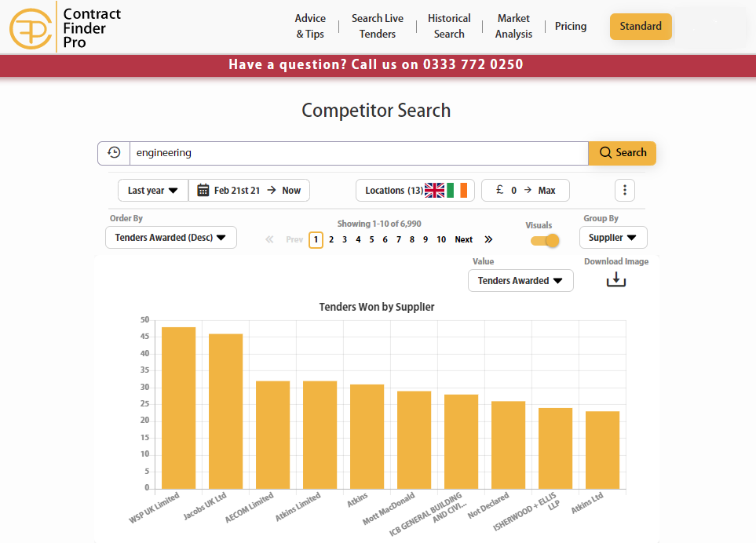756x543 pixels.
Task: Open the search history clock icon
Action: click(114, 153)
